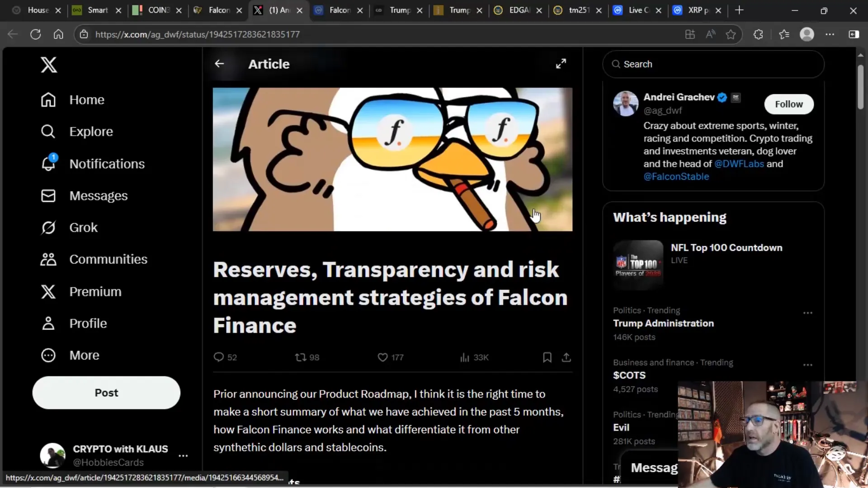Follow Andrei Grachev

point(789,104)
